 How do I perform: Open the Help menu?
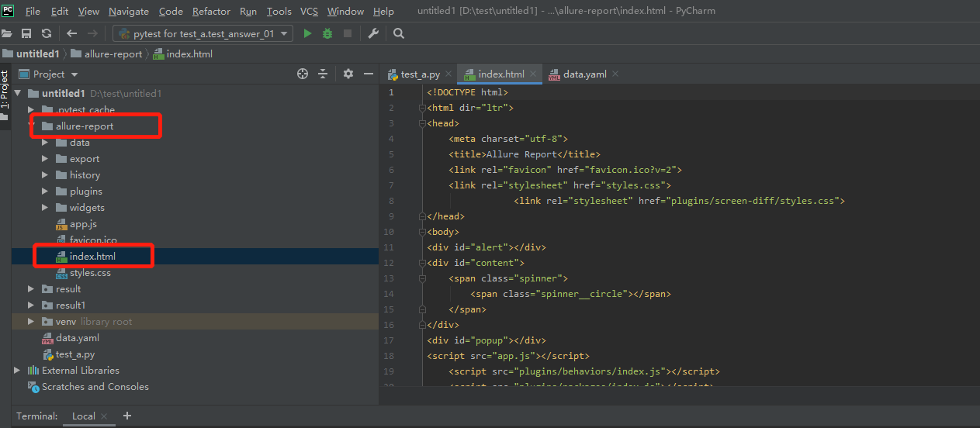coord(383,11)
